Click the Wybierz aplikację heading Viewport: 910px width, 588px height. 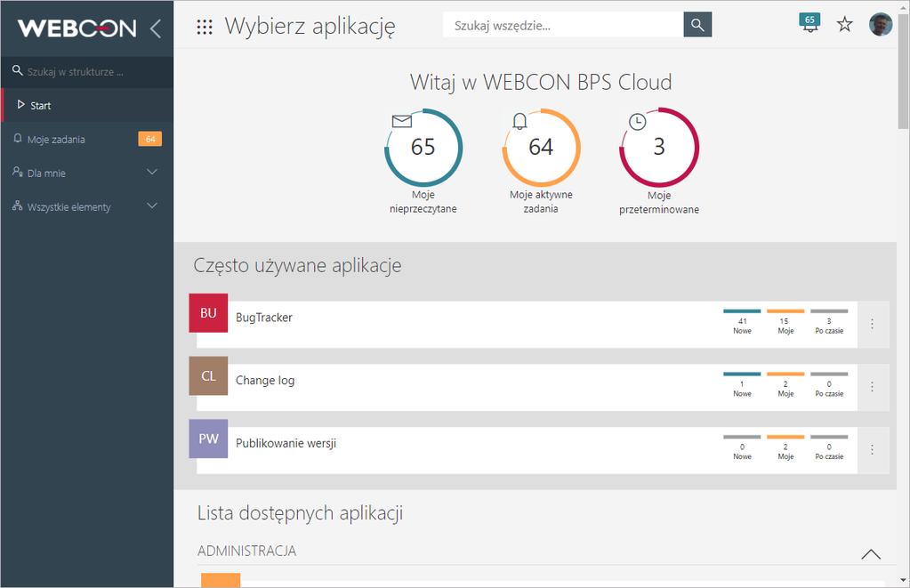click(x=310, y=27)
